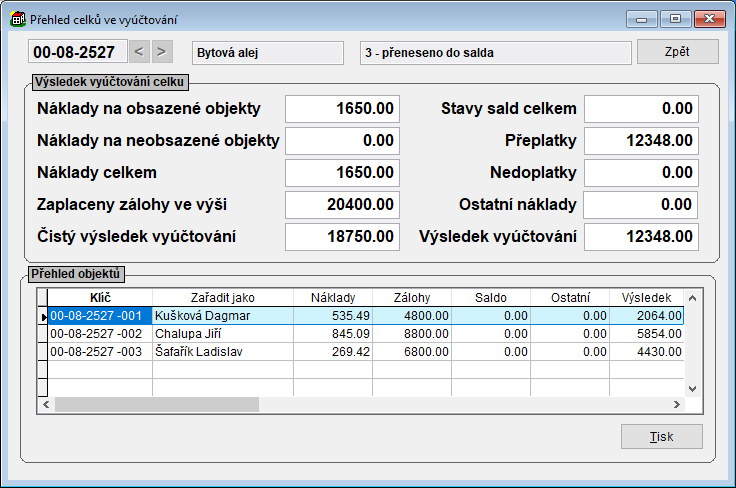Select row Šafařík Ladislav in table
Screen dimensions: 736x488
click(222, 351)
